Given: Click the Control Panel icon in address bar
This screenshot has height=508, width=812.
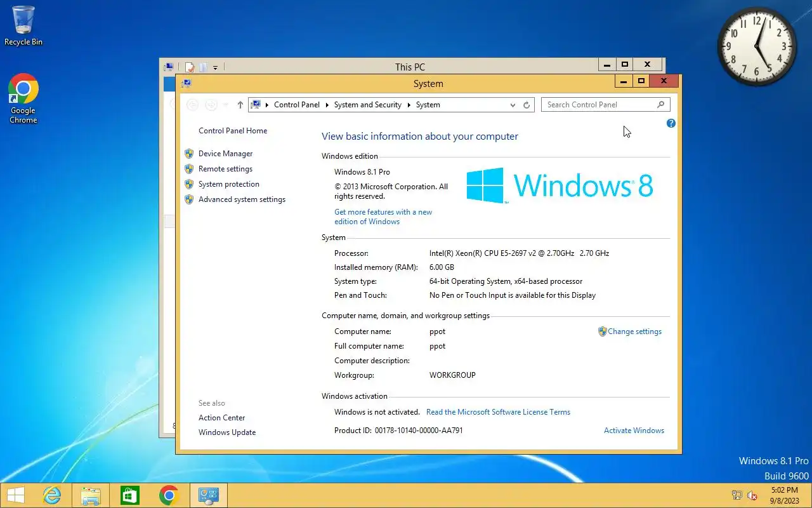Looking at the screenshot, I should [255, 105].
